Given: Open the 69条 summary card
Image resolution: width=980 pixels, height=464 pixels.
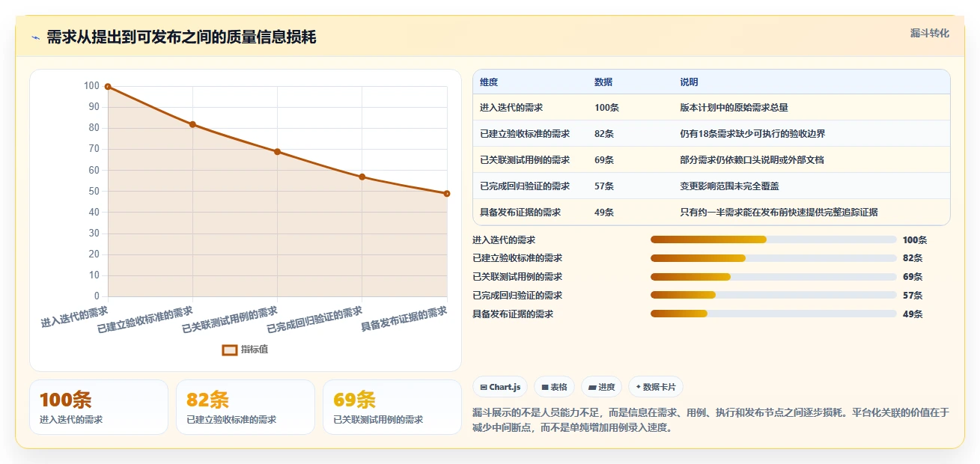Looking at the screenshot, I should point(392,407).
